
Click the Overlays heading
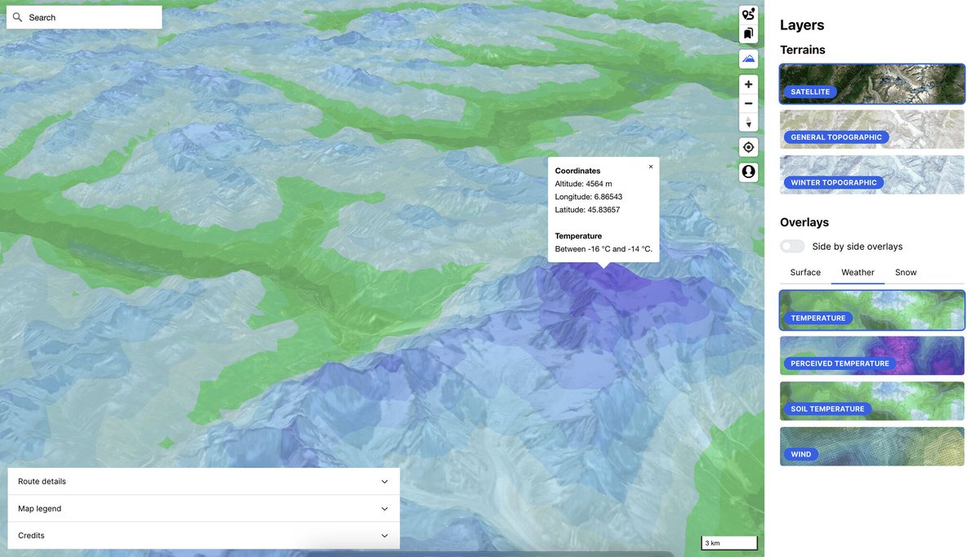pyautogui.click(x=804, y=222)
